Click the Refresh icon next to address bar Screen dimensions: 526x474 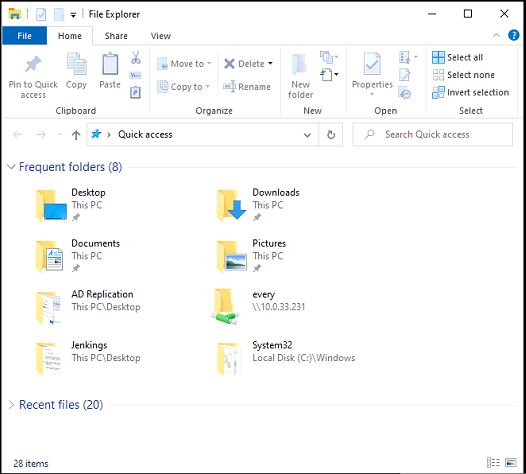coord(331,135)
